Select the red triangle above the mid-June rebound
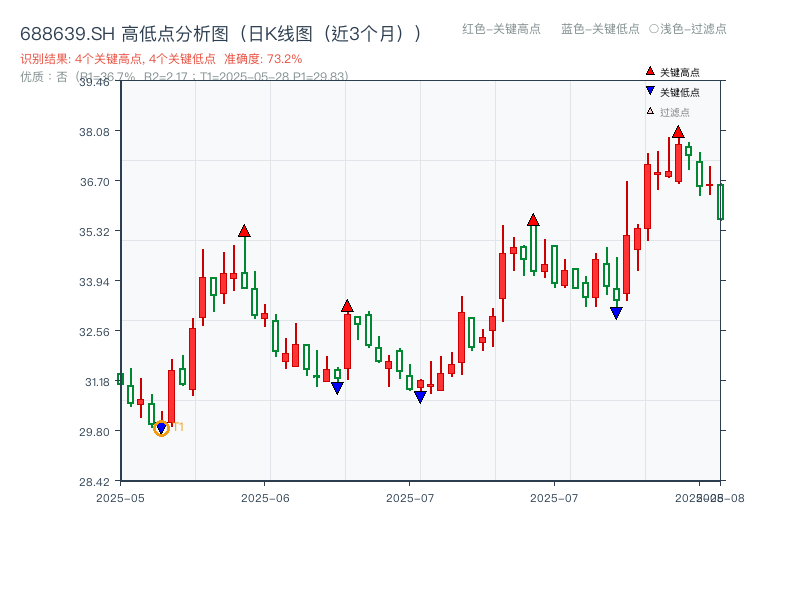The width and height of the screenshot is (800, 600). (x=347, y=305)
